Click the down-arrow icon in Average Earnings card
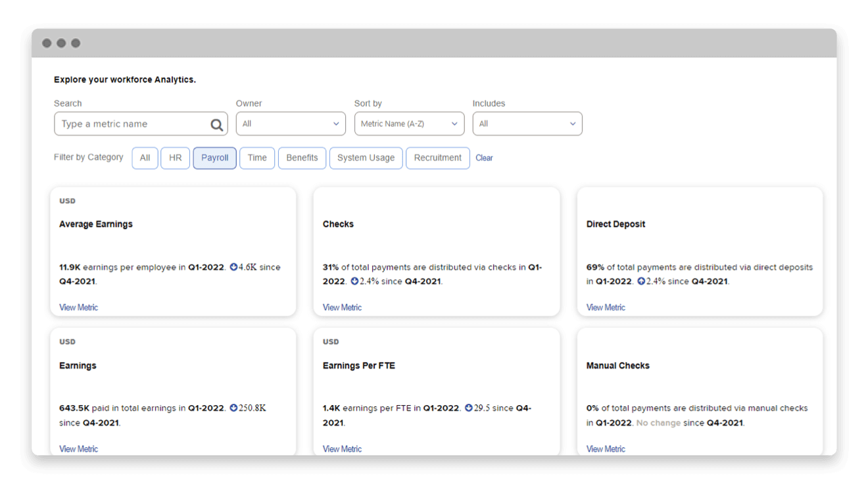This screenshot has width=868, height=484. [x=233, y=267]
